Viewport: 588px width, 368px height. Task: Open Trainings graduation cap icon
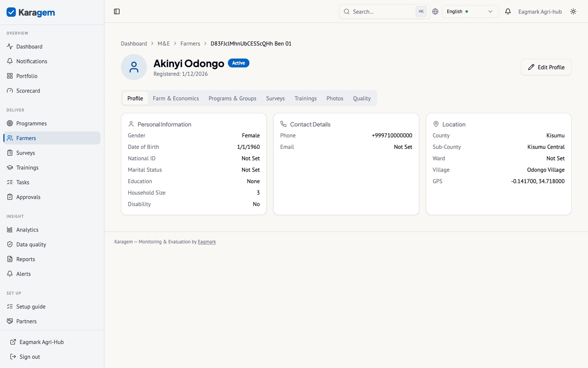point(10,167)
